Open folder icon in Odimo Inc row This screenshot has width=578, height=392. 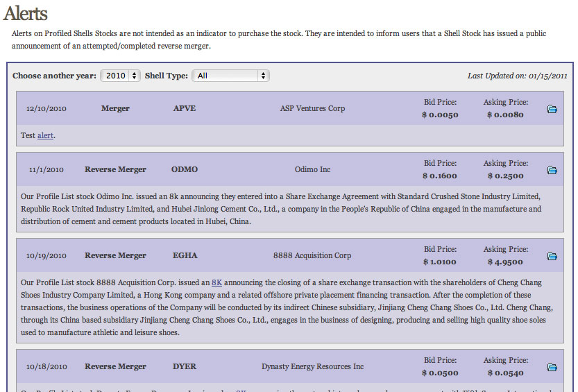click(552, 170)
